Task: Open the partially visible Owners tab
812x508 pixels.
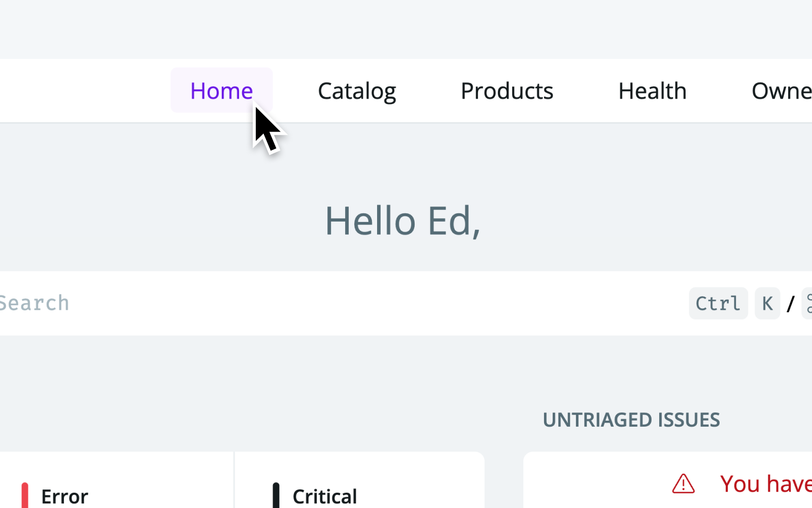Action: tap(782, 91)
